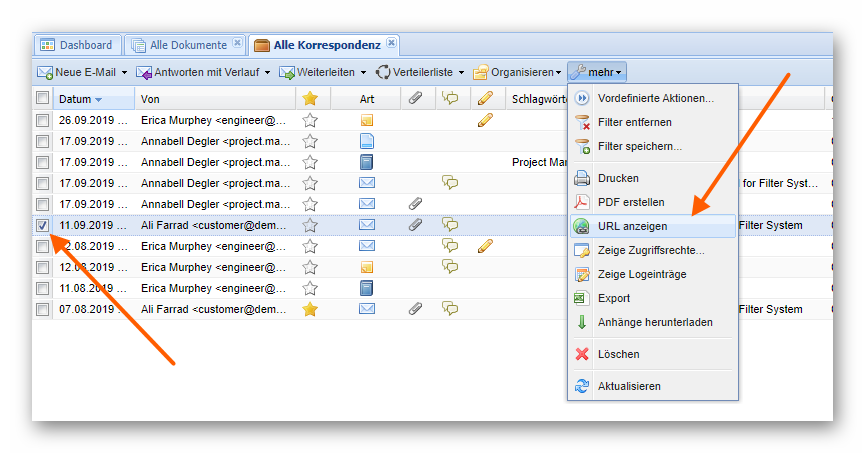Expand Antworten mit Verlauf dropdown arrow
This screenshot has width=865, height=453.
point(268,72)
